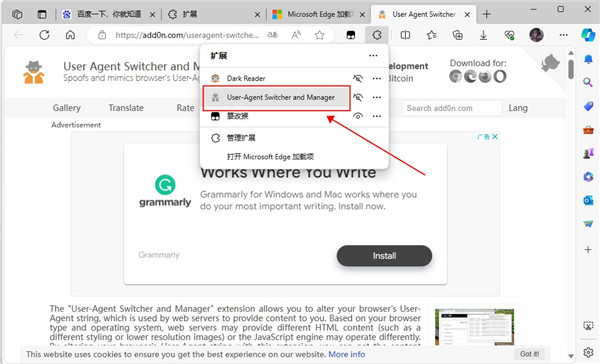Click the Search add0n.com field
This screenshot has width=600, height=364.
click(452, 108)
